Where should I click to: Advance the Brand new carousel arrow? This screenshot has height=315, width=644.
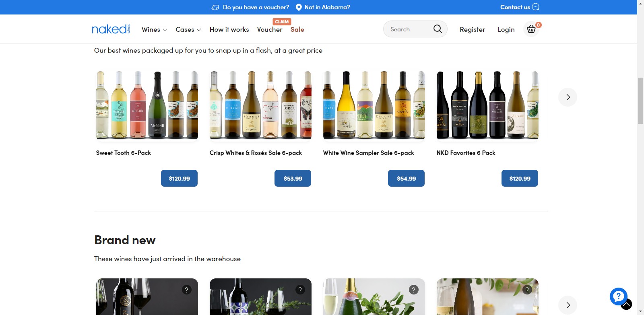click(568, 305)
